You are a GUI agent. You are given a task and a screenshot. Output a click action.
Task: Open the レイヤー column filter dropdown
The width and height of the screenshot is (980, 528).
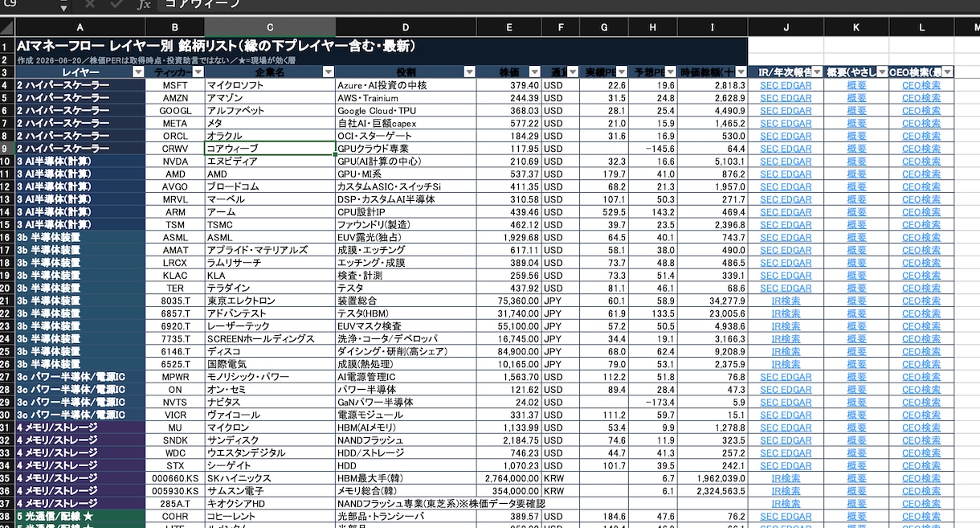pyautogui.click(x=137, y=72)
